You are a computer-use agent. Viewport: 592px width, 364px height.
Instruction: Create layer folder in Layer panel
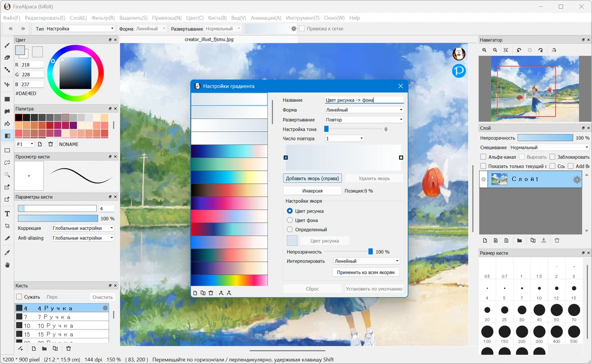click(x=519, y=240)
